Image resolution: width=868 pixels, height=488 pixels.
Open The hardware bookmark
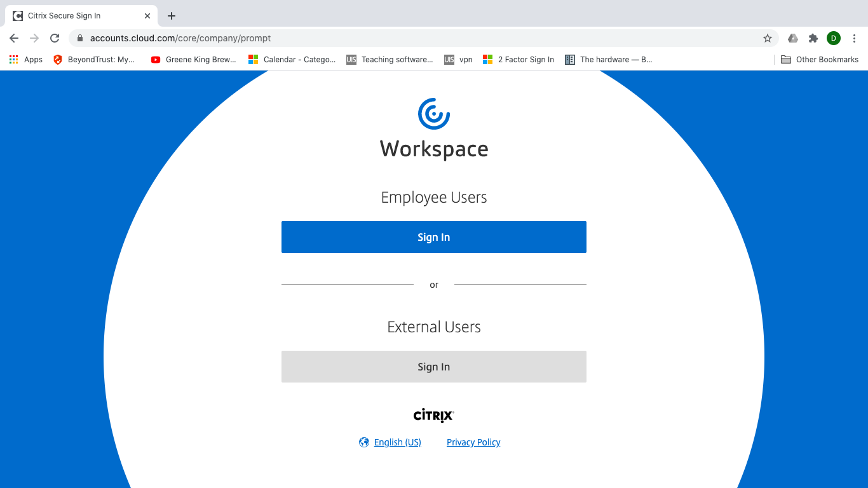pos(609,60)
